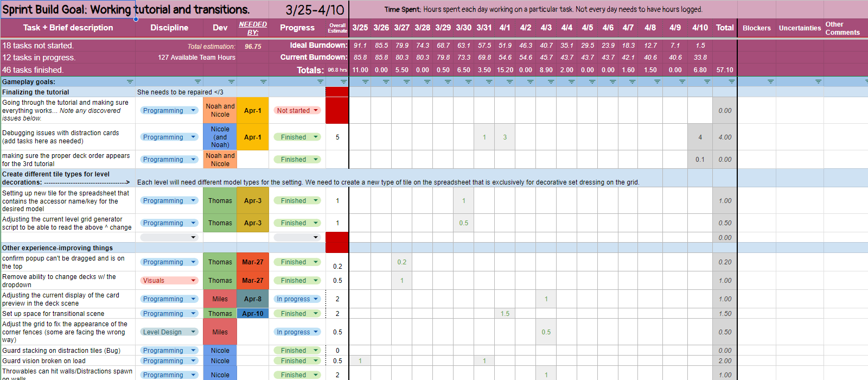Click the 'Task + Brief description' header cell
Image resolution: width=868 pixels, height=380 pixels.
click(x=68, y=28)
